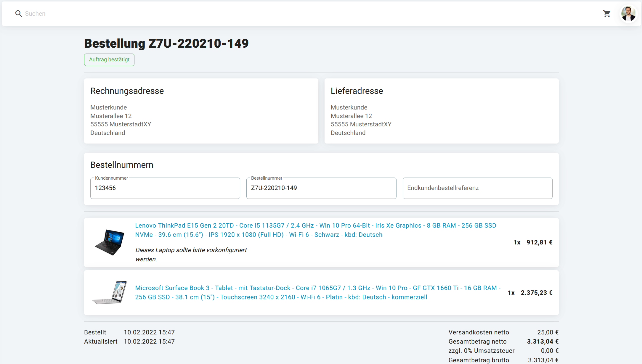Click the Surface Book price 2.375,23 €

pos(536,293)
